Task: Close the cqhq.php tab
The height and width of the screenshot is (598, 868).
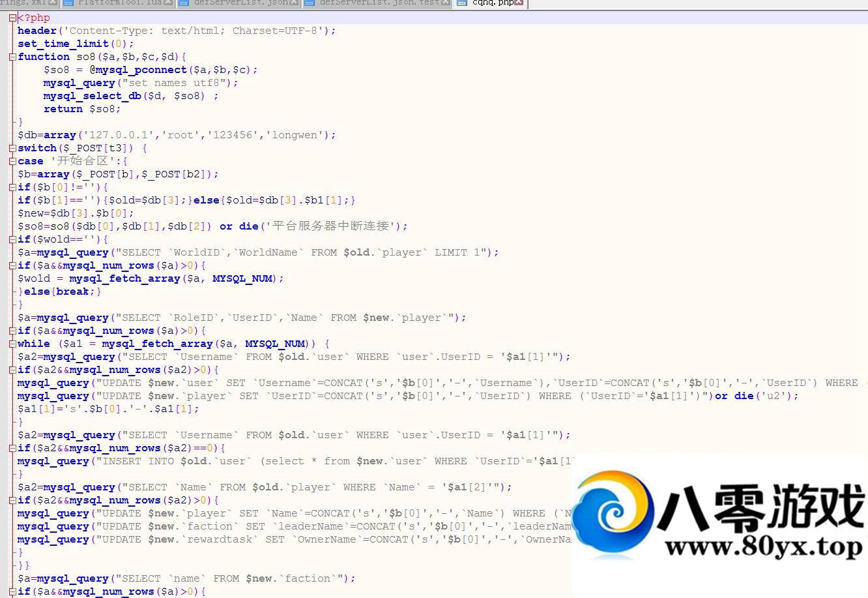Action: coord(519,3)
